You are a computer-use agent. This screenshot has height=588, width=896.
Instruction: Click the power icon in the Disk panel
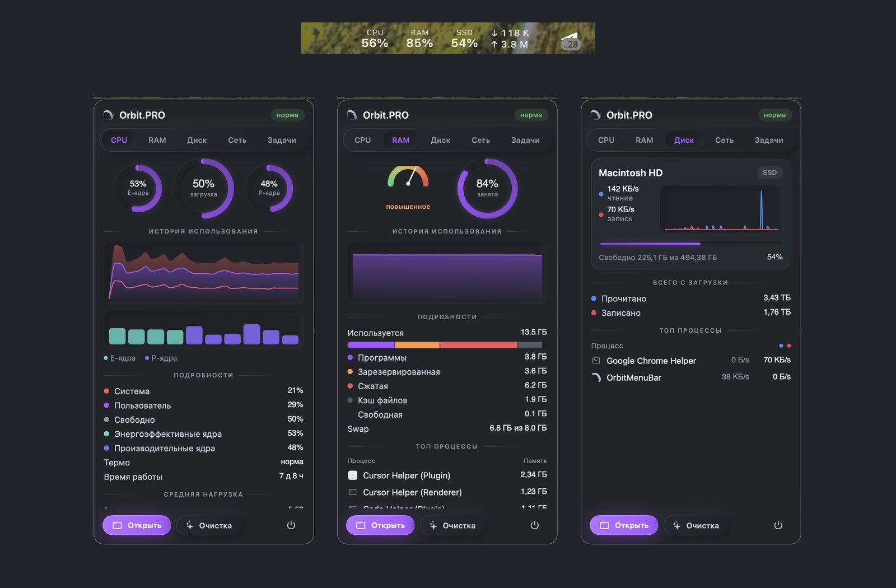point(778,525)
